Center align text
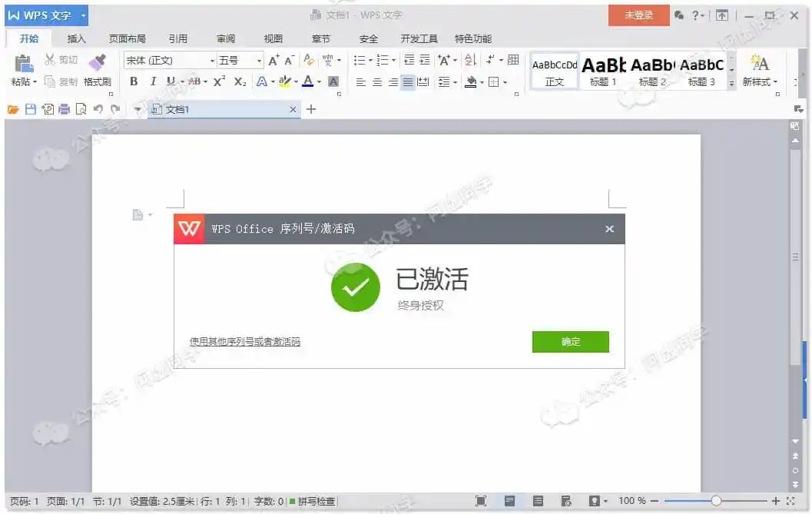 pyautogui.click(x=377, y=82)
